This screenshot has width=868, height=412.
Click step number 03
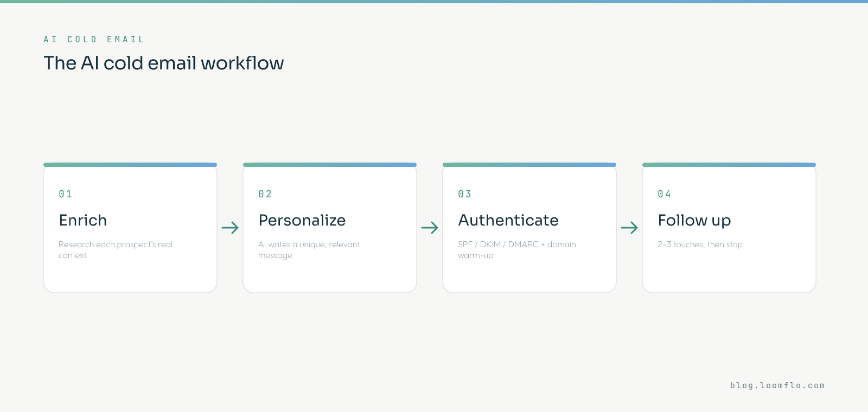[465, 194]
